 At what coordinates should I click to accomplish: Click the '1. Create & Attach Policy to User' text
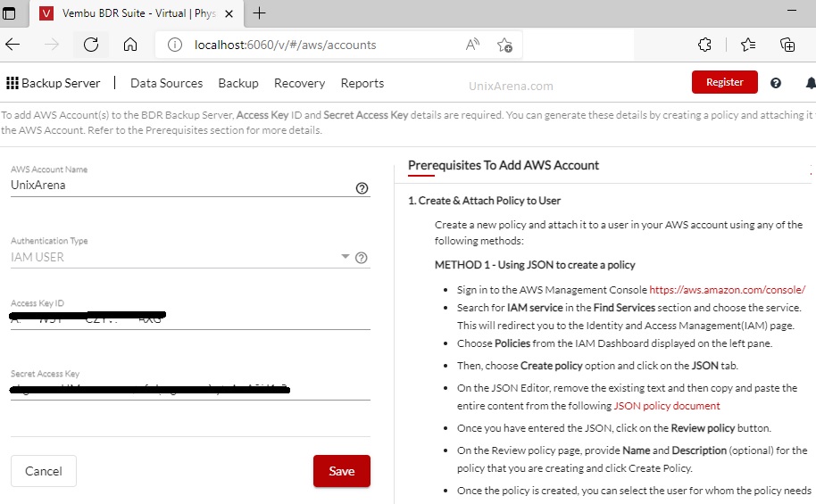[484, 201]
